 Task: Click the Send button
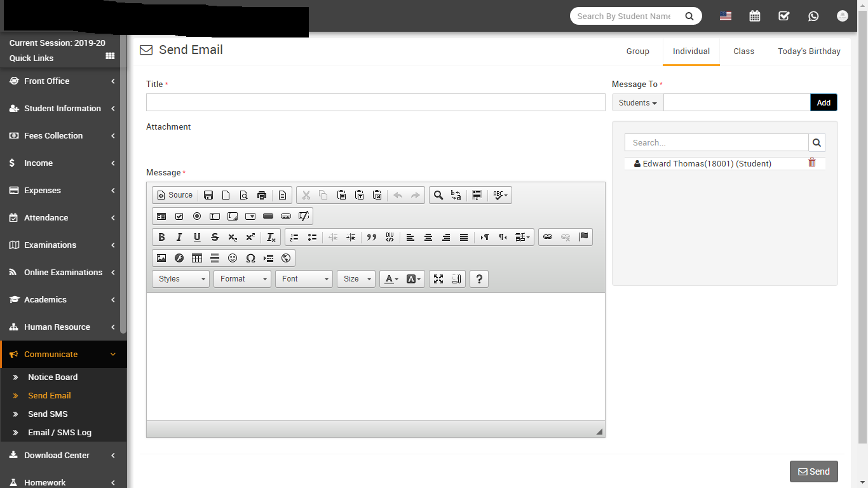813,471
